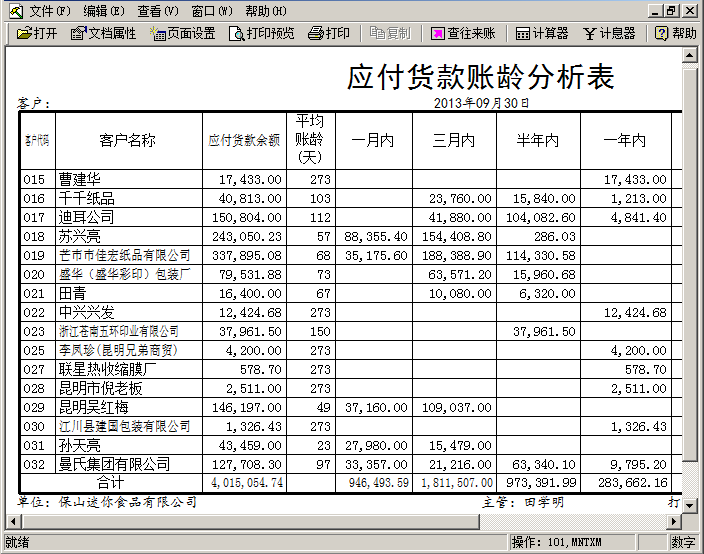Click the 合计 total row label
This screenshot has width=704, height=554.
click(x=110, y=483)
